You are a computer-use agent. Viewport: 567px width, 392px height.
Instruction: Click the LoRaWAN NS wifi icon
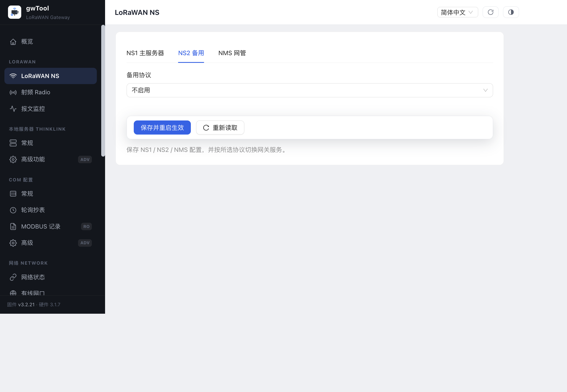(x=13, y=76)
